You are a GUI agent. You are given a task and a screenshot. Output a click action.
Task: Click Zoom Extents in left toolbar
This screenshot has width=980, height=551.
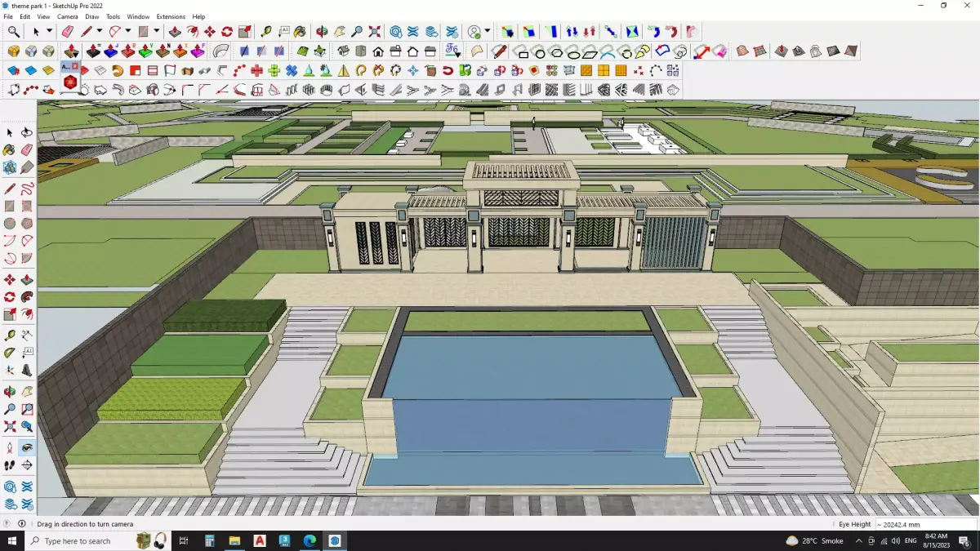point(10,426)
